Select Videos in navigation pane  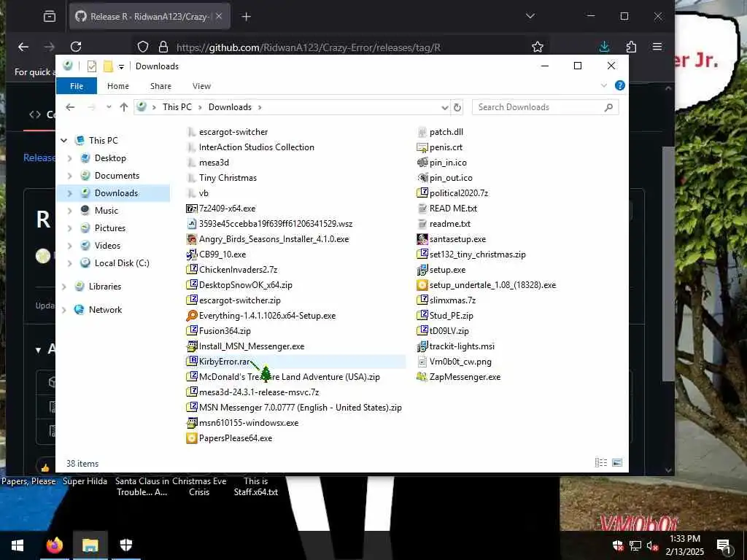pyautogui.click(x=107, y=246)
